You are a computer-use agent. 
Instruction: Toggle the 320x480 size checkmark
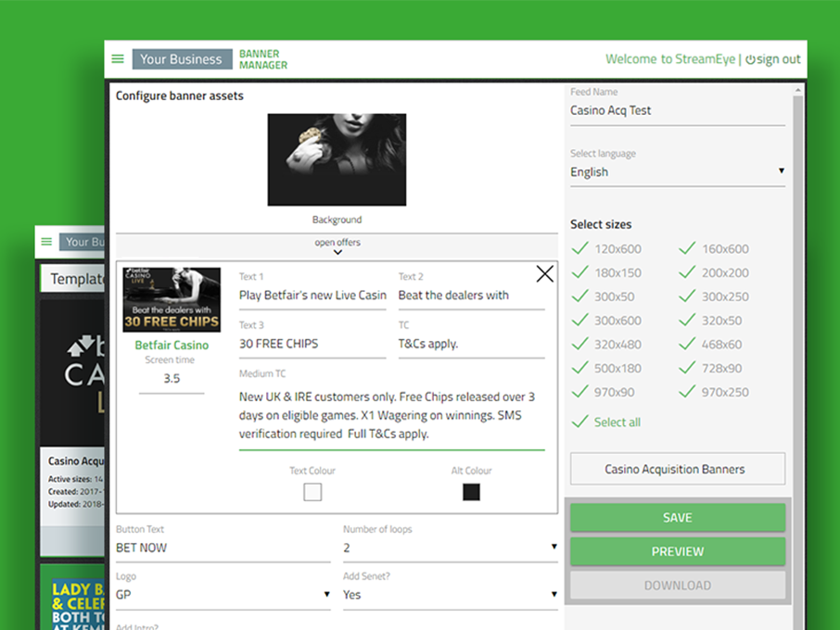coord(580,344)
